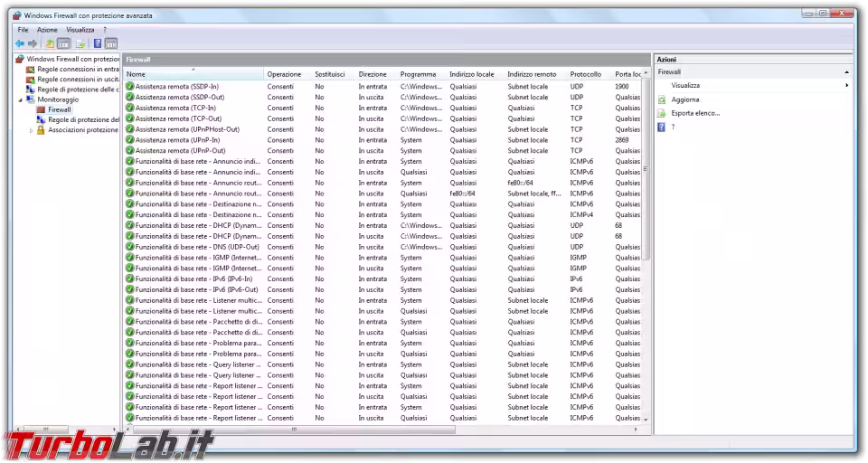Open Regole connessioni in entrata node

coord(77,69)
